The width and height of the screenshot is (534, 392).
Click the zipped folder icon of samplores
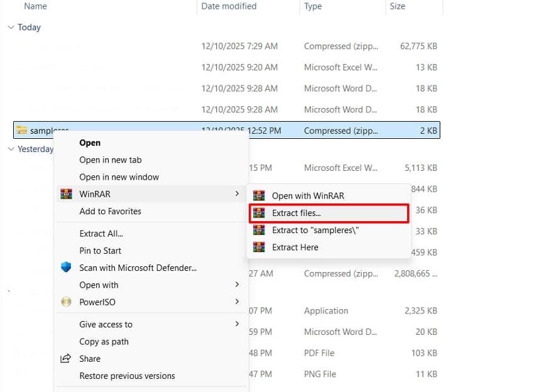pos(21,131)
